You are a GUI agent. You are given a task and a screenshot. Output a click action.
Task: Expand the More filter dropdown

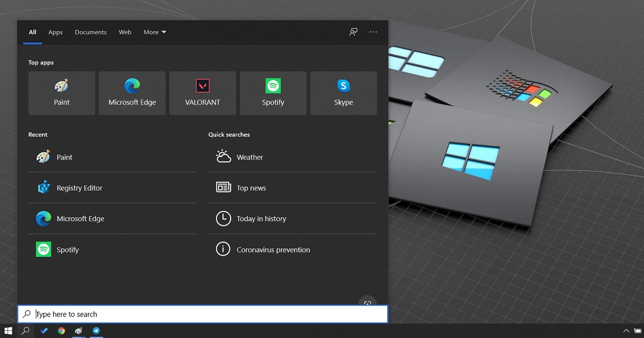click(x=155, y=32)
